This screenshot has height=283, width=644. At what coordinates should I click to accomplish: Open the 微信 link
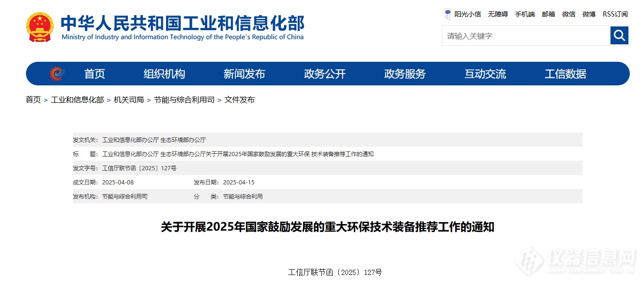pyautogui.click(x=569, y=14)
